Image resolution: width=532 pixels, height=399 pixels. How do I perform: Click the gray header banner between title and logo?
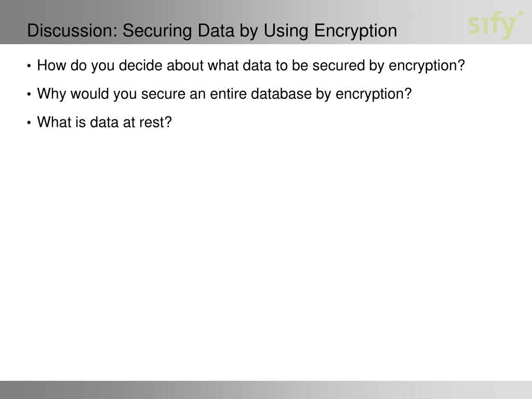(x=431, y=23)
